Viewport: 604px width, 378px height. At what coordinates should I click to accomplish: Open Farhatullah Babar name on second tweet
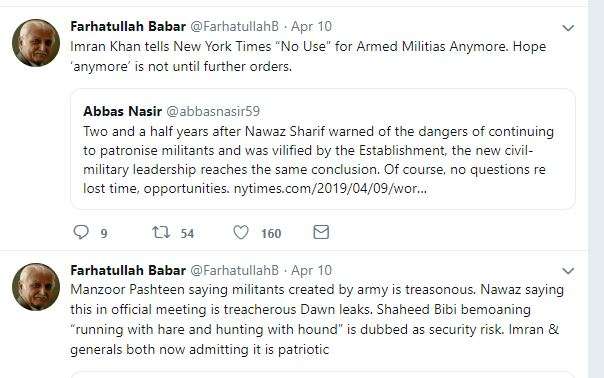[x=128, y=270]
